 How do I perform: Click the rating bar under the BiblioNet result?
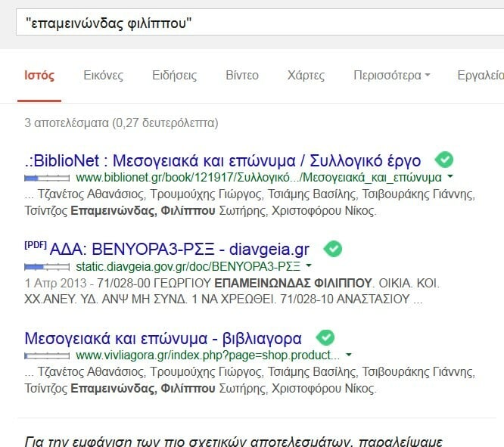47,178
